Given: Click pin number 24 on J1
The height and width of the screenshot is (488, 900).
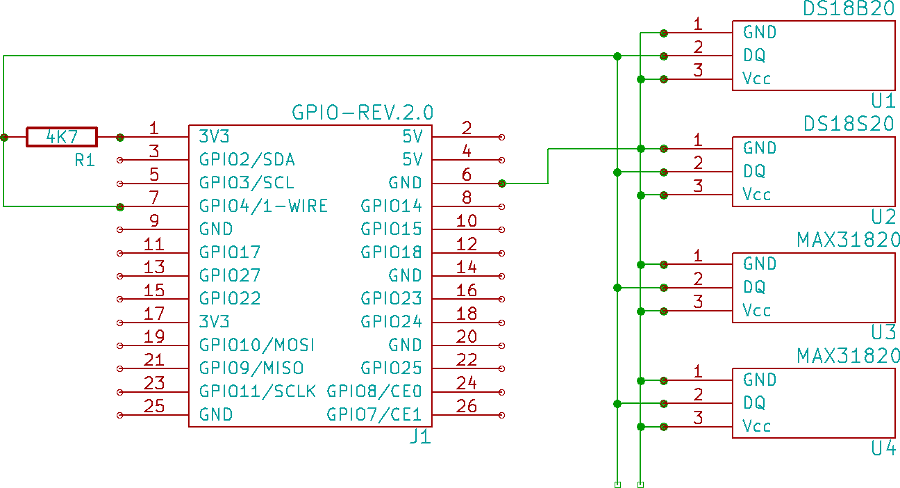Looking at the screenshot, I should 467,383.
